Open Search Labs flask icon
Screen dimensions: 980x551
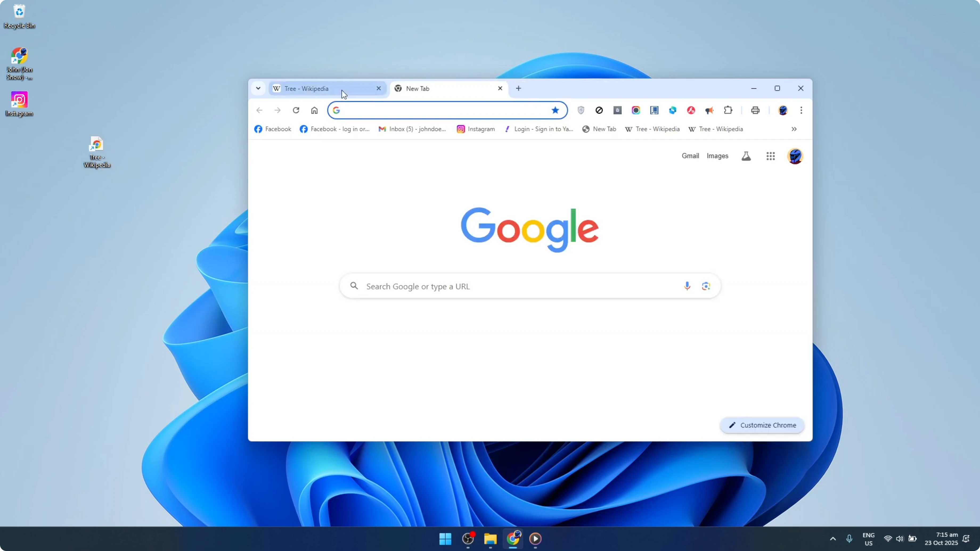point(746,156)
